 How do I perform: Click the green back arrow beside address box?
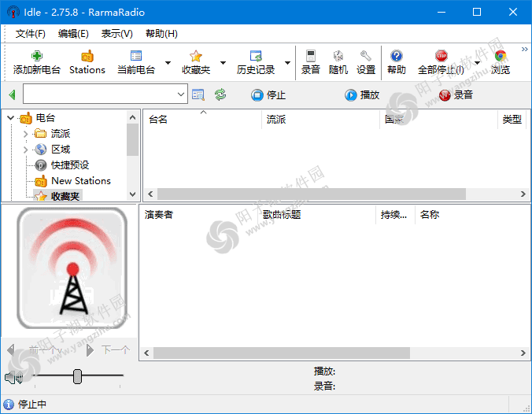[x=13, y=94]
